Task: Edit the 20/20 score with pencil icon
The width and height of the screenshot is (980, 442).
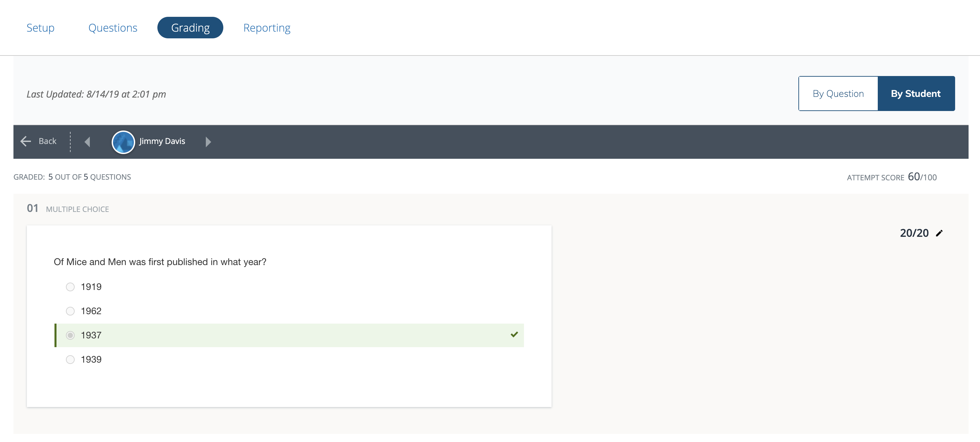Action: pyautogui.click(x=939, y=233)
